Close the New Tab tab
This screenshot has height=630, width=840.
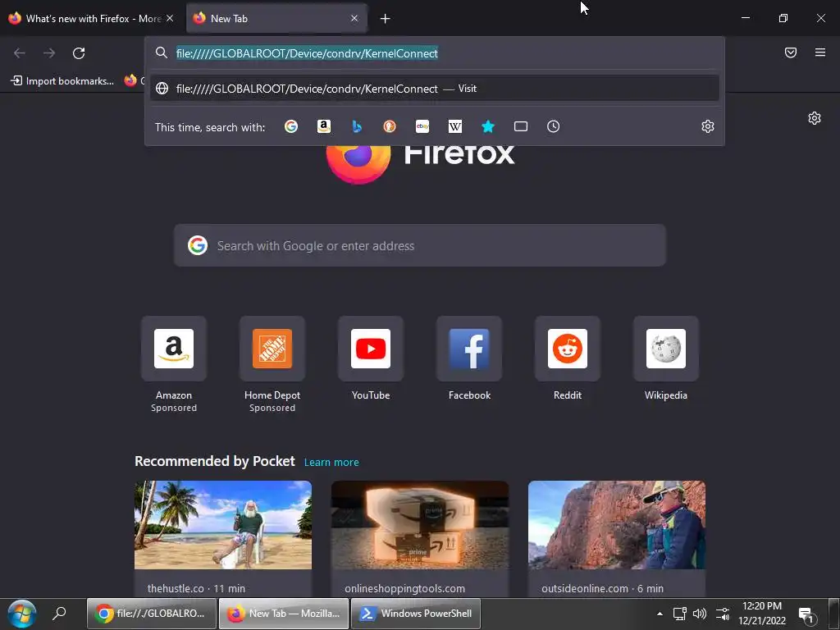point(354,18)
